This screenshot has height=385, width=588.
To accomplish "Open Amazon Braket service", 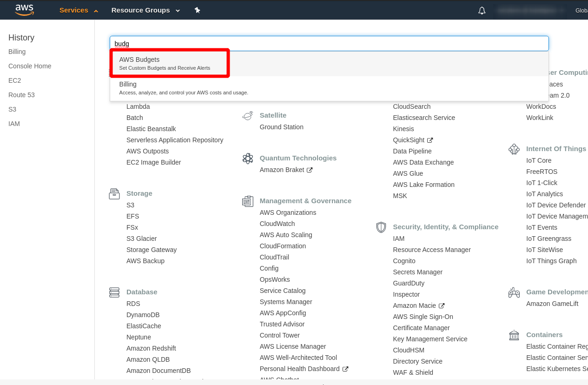I will (x=282, y=170).
